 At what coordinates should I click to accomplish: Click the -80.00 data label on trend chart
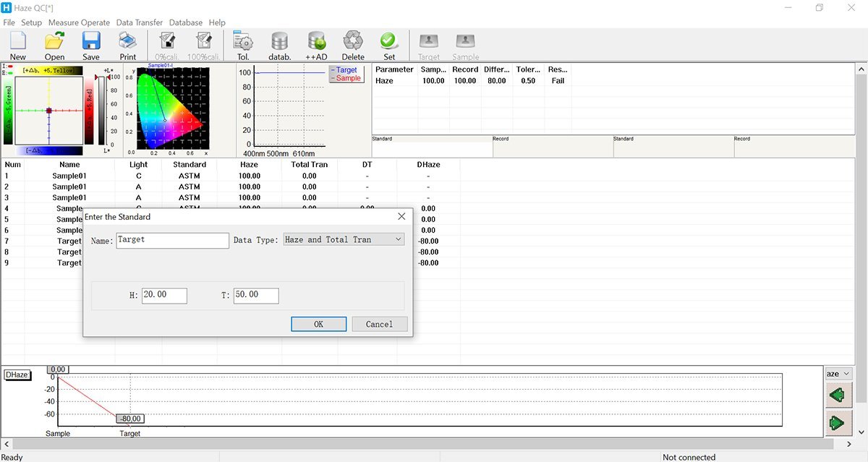(x=131, y=419)
